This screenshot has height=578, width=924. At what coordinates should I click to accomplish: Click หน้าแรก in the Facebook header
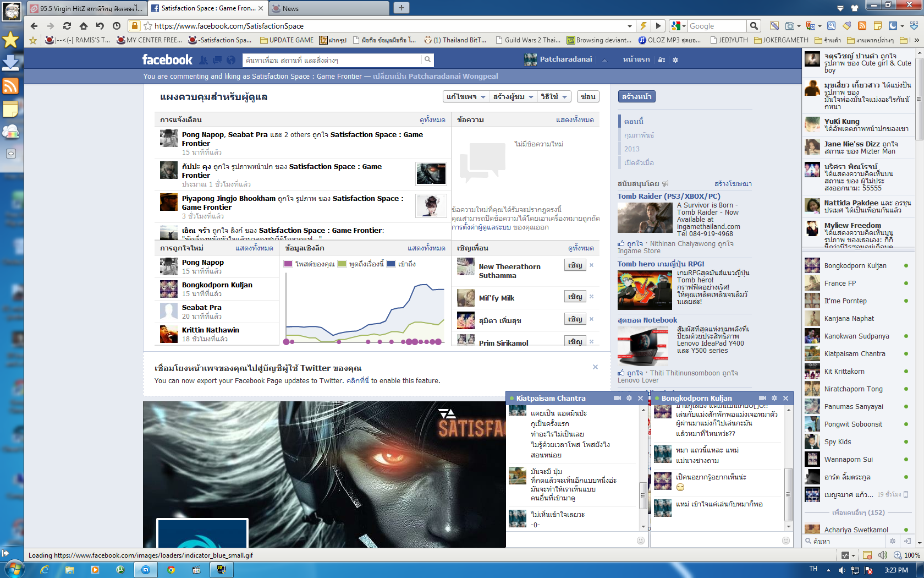point(636,59)
